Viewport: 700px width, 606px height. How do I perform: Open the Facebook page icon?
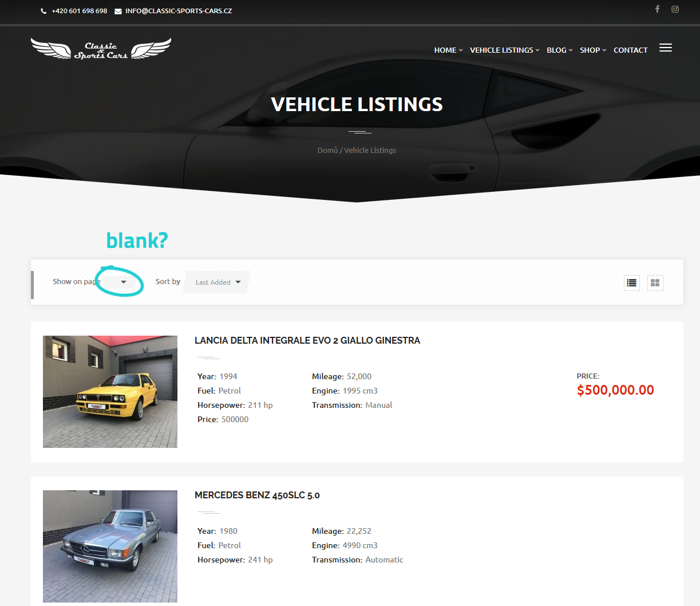(x=657, y=9)
